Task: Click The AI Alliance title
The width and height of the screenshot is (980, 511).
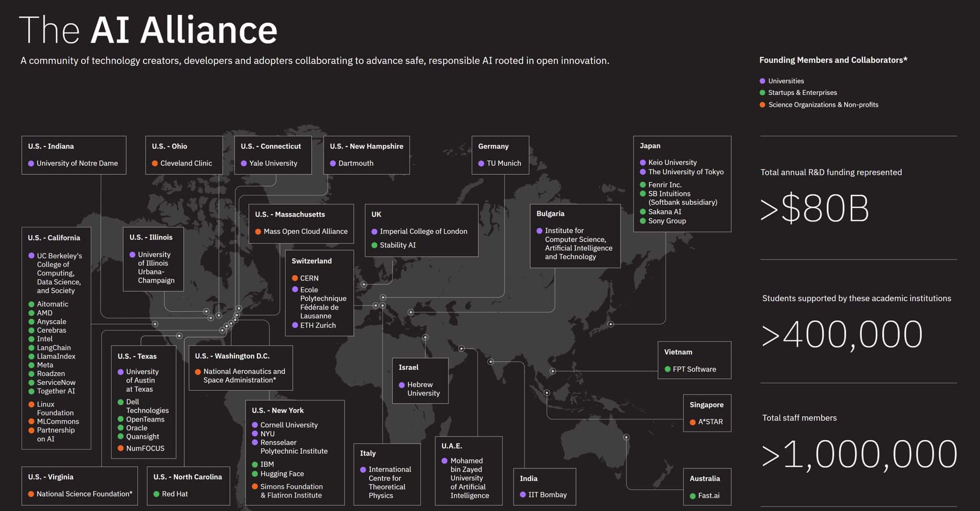Action: click(x=148, y=30)
